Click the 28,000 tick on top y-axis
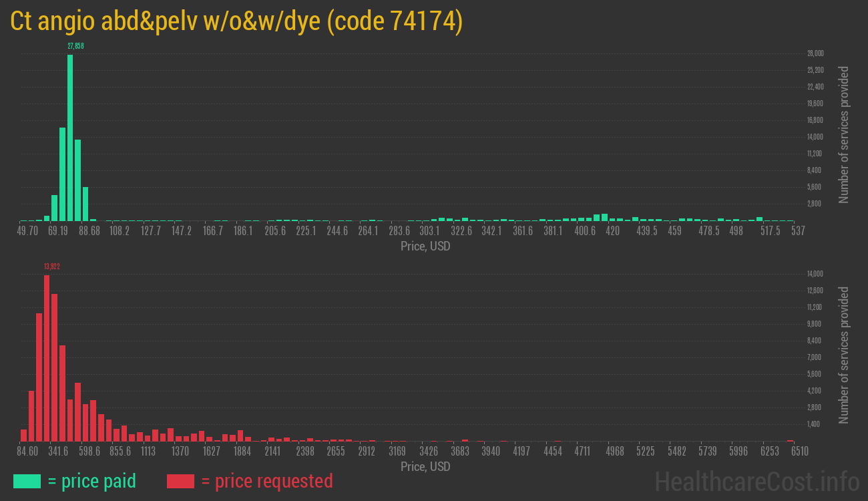868x501 pixels. point(815,53)
